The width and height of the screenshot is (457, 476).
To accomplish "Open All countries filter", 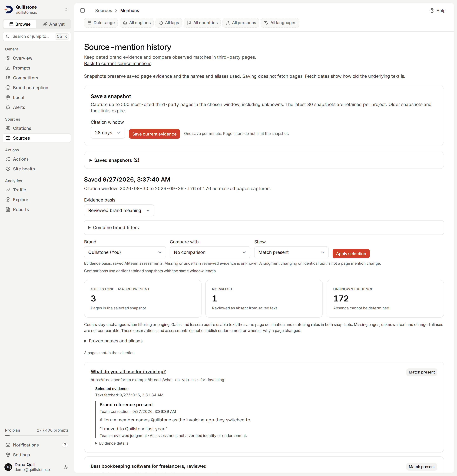I will tap(202, 23).
